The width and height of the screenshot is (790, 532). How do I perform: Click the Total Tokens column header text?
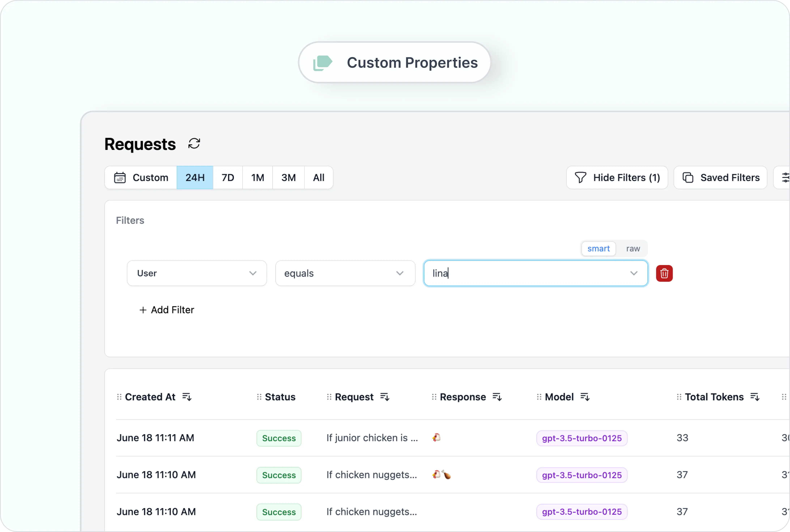coord(714,397)
